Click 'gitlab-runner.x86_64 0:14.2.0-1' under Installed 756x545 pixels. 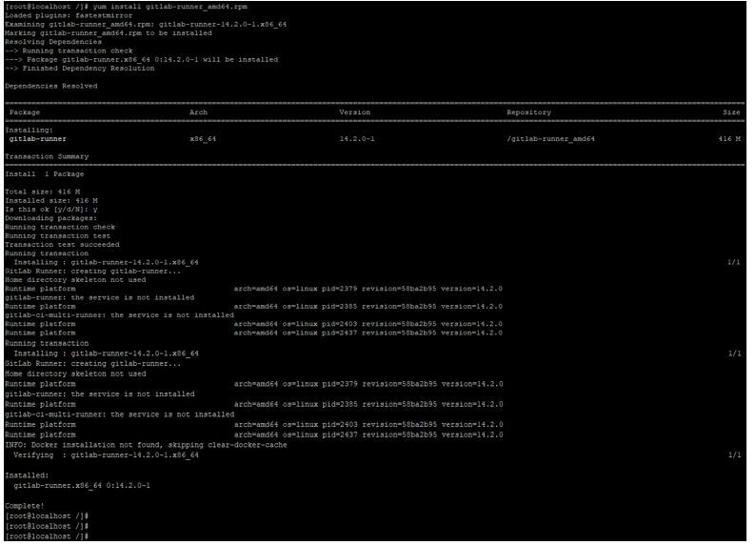point(82,486)
